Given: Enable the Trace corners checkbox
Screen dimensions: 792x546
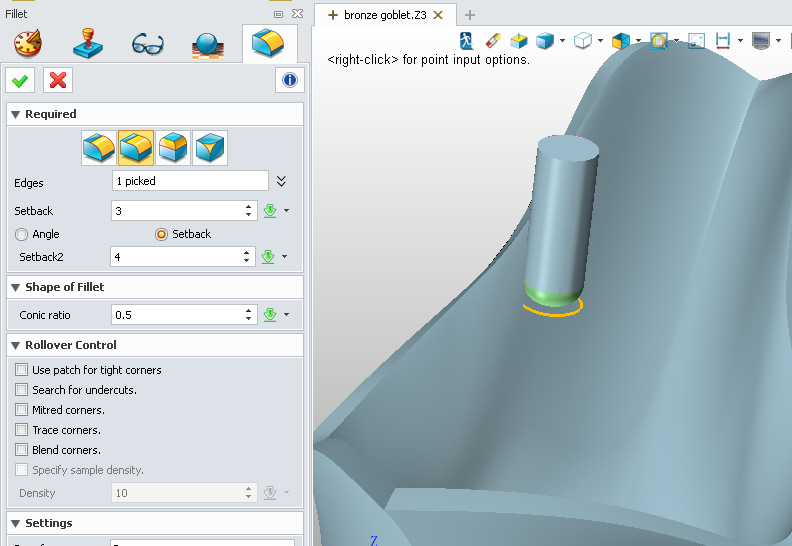Looking at the screenshot, I should (22, 430).
